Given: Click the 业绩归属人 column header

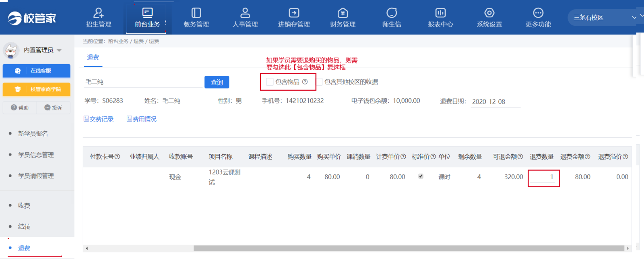Looking at the screenshot, I should (144, 157).
